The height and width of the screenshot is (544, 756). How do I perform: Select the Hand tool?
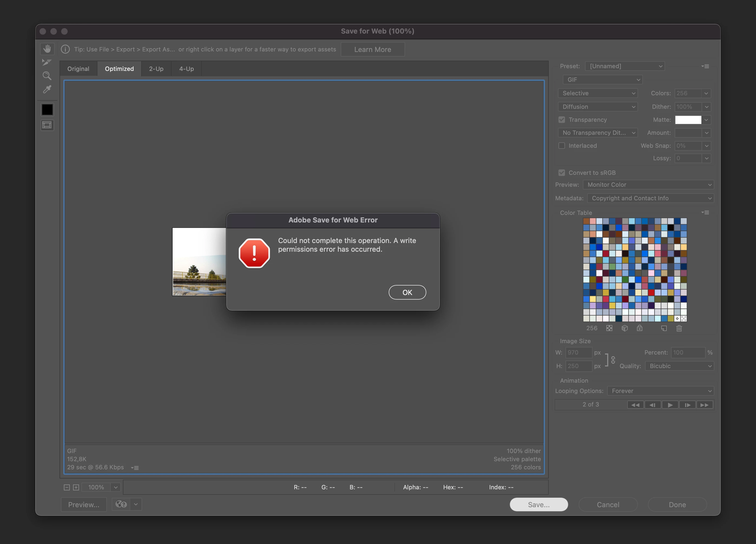pos(47,49)
